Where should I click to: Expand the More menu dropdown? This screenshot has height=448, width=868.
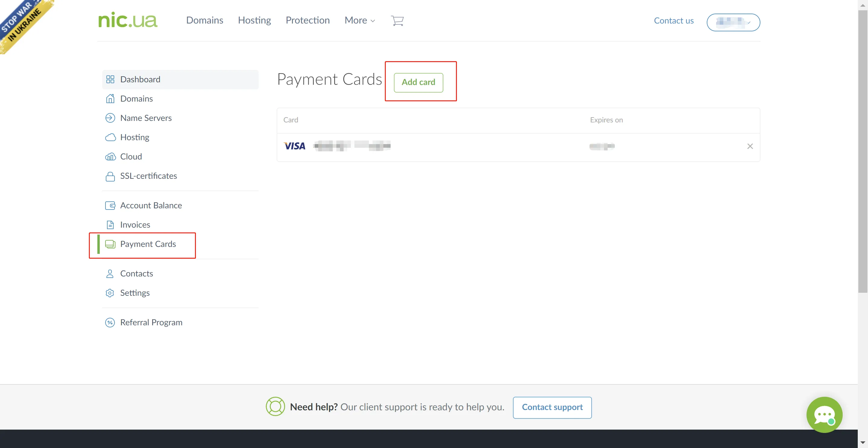click(x=360, y=21)
